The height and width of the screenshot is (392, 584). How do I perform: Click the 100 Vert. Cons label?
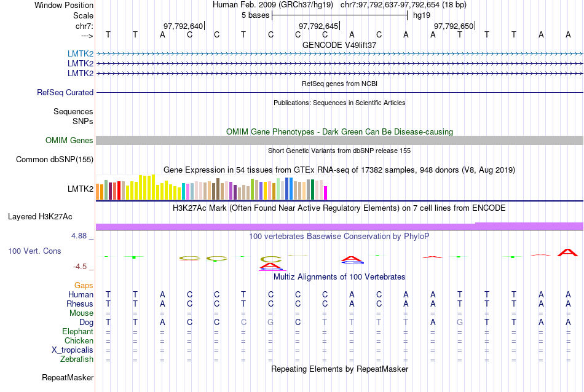[34, 251]
